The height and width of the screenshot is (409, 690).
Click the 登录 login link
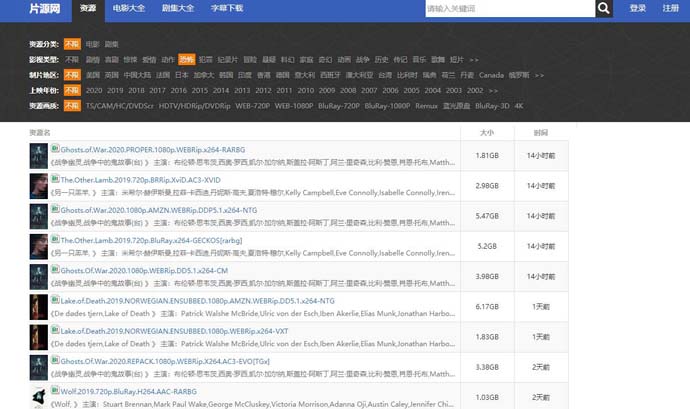coord(637,9)
